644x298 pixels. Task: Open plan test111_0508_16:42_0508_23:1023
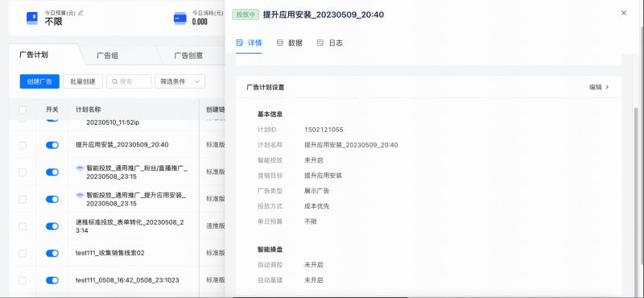pos(127,280)
